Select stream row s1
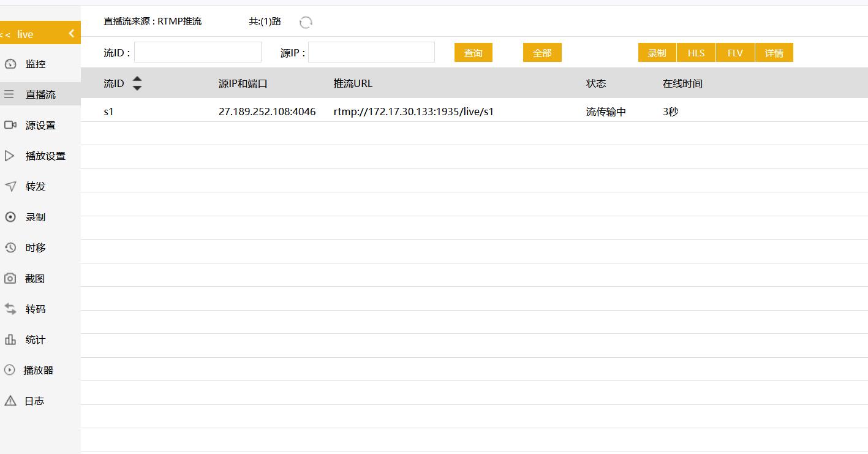The image size is (868, 454). click(474, 112)
